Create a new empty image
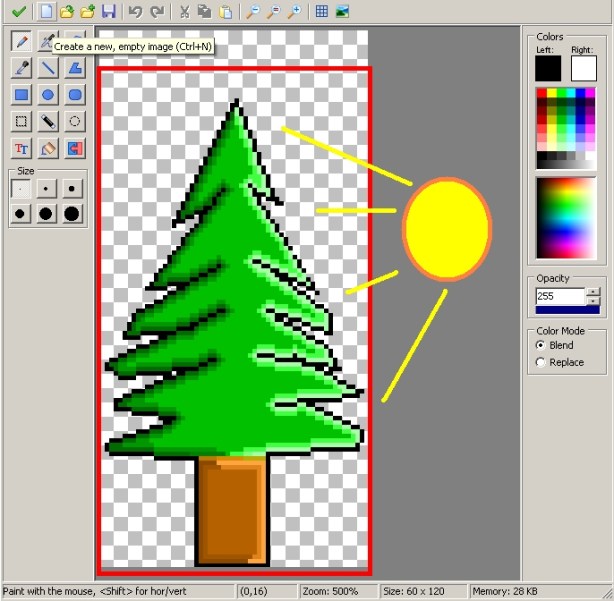614x601 pixels. [x=45, y=12]
